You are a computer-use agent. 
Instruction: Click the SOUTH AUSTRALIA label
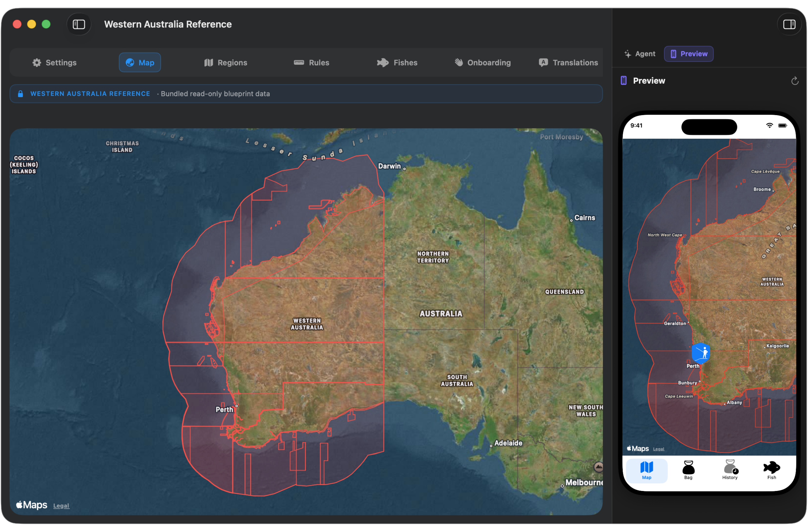tap(457, 381)
